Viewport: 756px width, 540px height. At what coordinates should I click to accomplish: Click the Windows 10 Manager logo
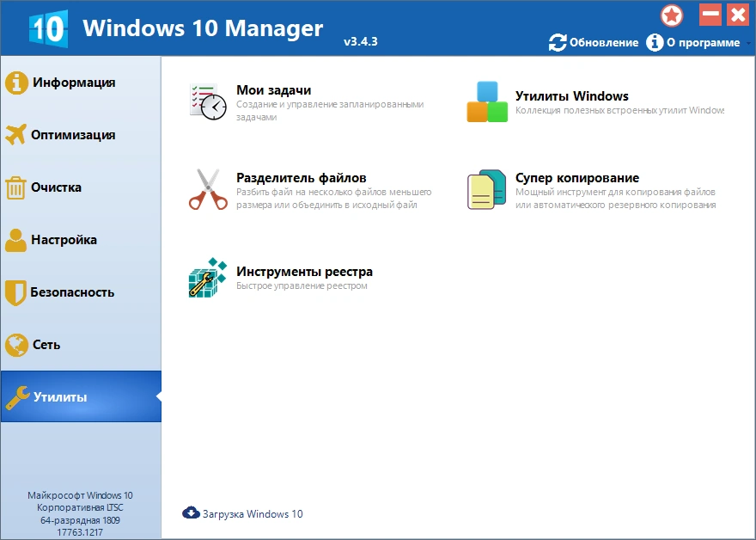click(48, 28)
